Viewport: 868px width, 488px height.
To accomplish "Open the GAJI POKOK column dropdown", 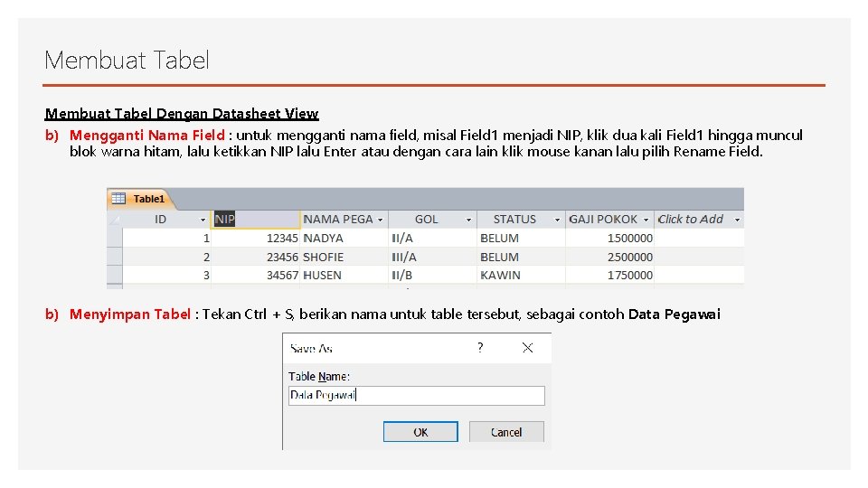I will pos(646,220).
